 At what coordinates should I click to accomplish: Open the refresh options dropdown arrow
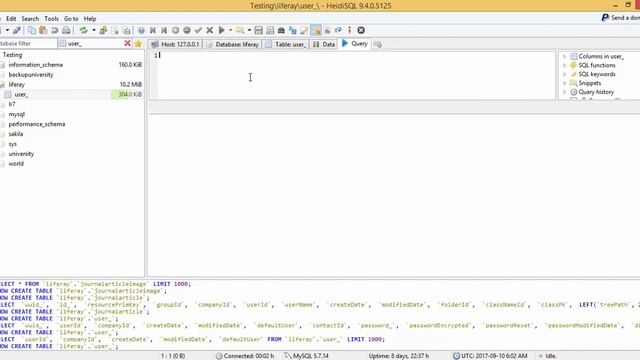pos(93,30)
